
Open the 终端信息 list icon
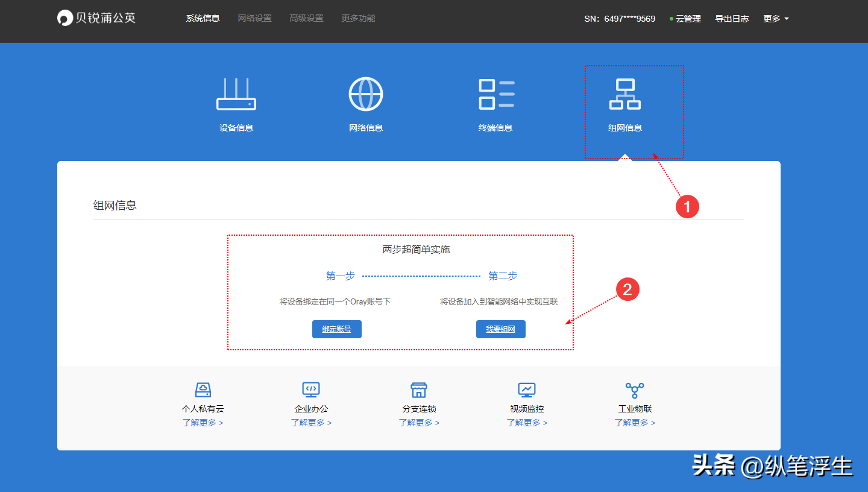497,94
